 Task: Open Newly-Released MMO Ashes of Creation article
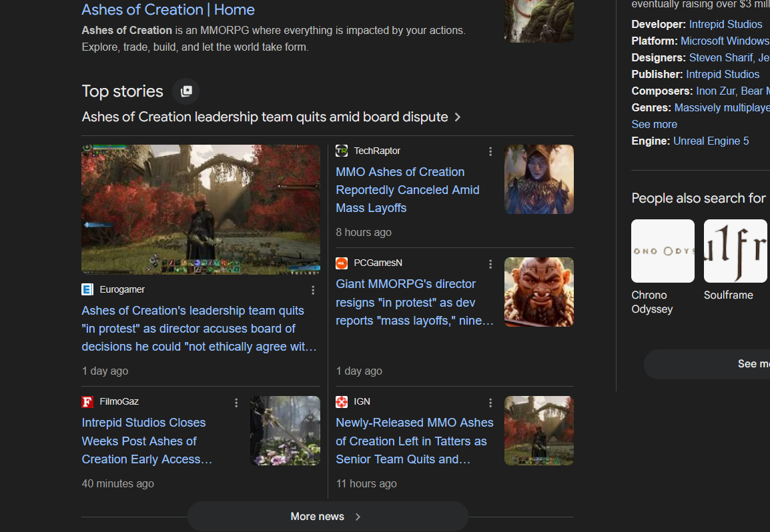point(414,441)
